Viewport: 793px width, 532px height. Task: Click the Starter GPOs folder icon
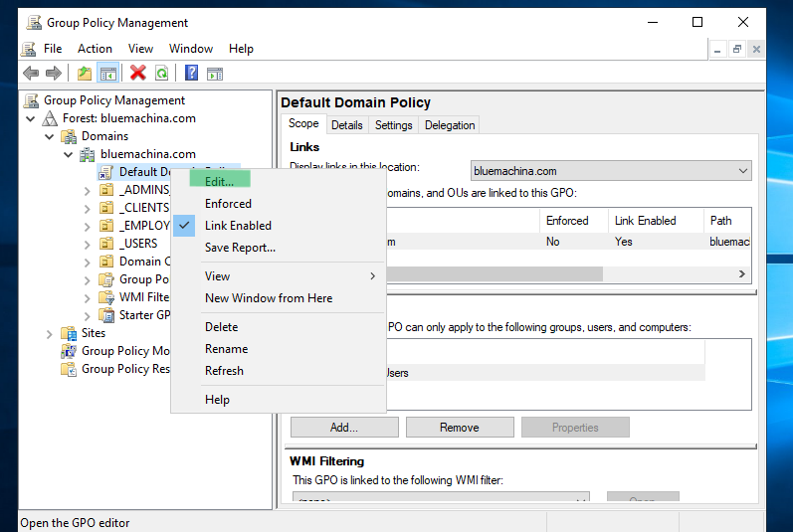(106, 315)
